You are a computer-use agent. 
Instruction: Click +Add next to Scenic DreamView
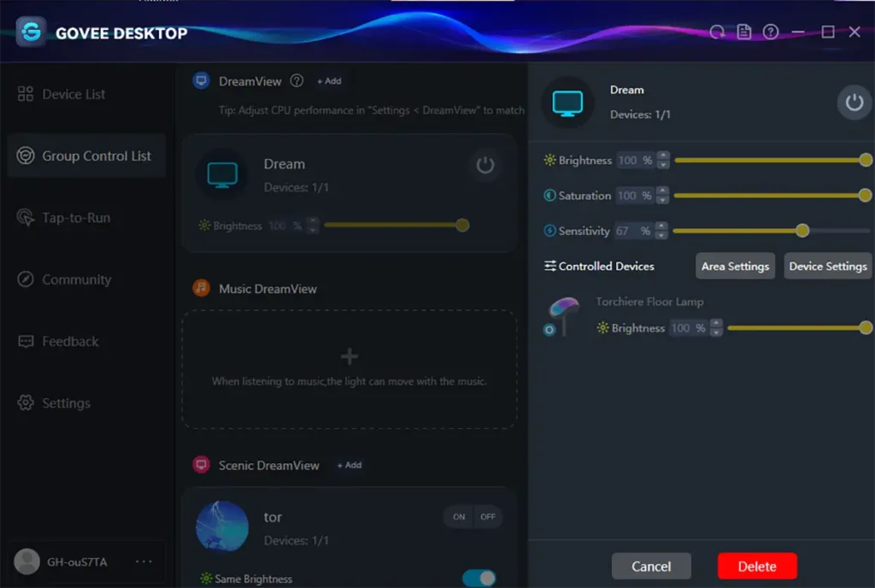click(349, 465)
